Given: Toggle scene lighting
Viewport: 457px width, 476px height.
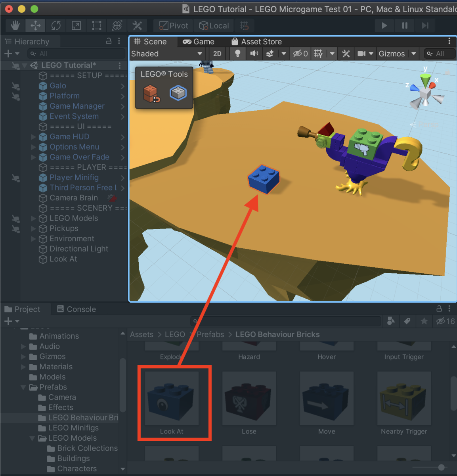Looking at the screenshot, I should click(x=237, y=54).
